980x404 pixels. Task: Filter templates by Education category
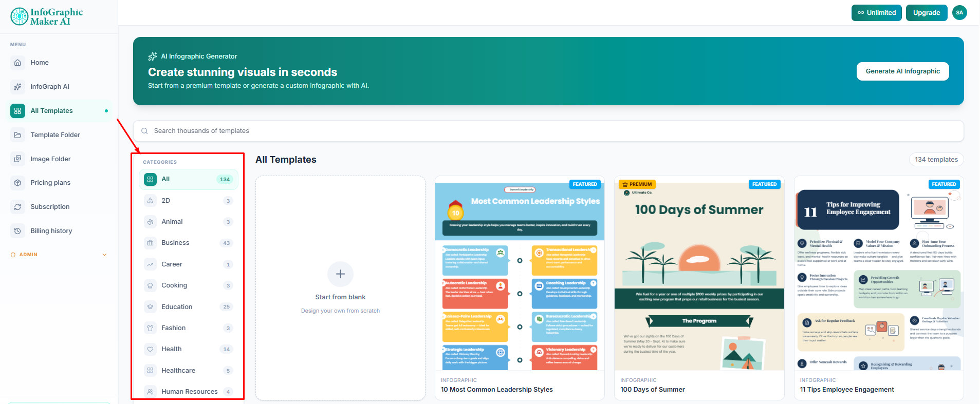coord(189,307)
